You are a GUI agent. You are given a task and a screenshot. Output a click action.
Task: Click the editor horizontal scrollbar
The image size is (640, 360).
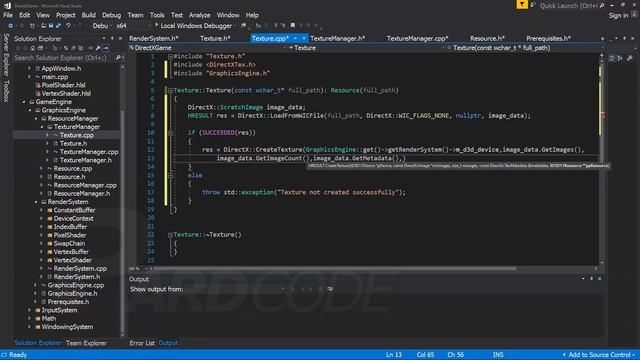335,269
